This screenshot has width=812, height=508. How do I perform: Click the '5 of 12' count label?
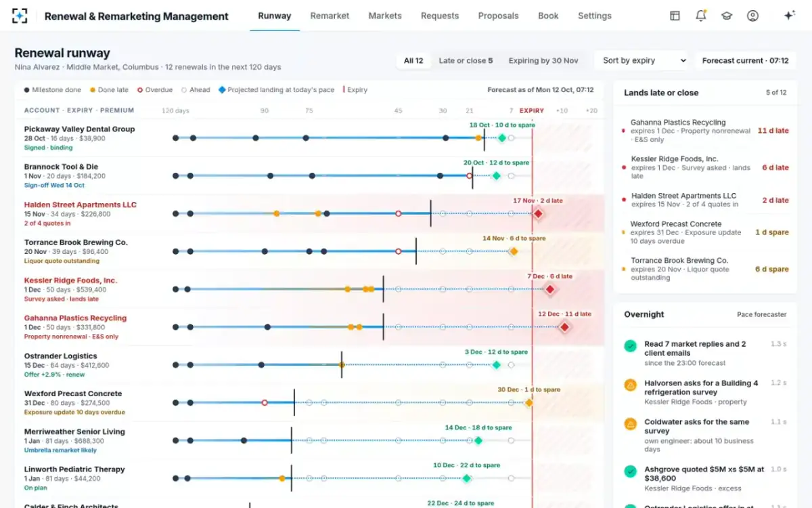[776, 93]
